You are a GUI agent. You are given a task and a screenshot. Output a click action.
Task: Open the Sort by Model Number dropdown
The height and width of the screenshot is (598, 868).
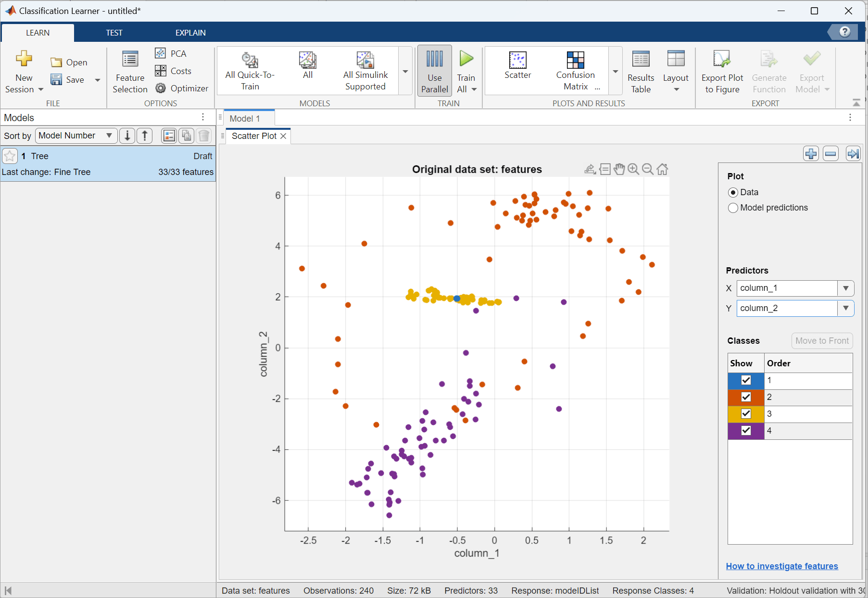click(x=75, y=136)
